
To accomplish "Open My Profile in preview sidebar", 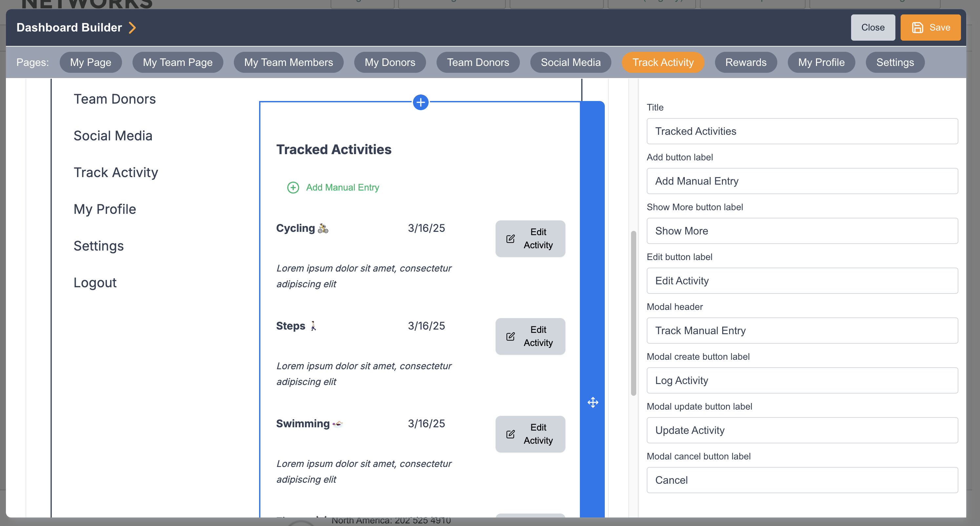I will [x=105, y=209].
